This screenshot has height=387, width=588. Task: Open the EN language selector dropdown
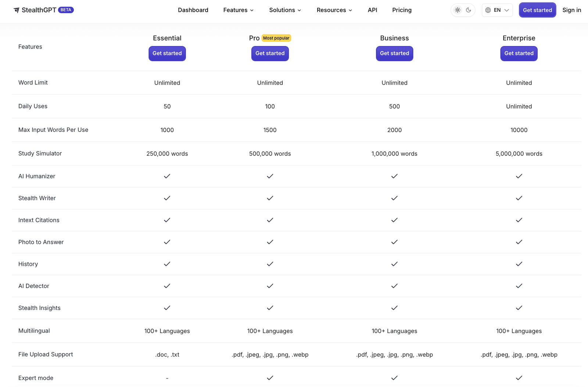point(497,10)
